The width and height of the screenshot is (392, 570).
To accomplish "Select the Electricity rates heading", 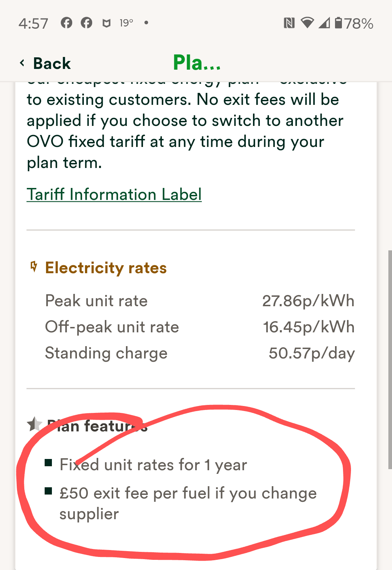I will pyautogui.click(x=106, y=268).
